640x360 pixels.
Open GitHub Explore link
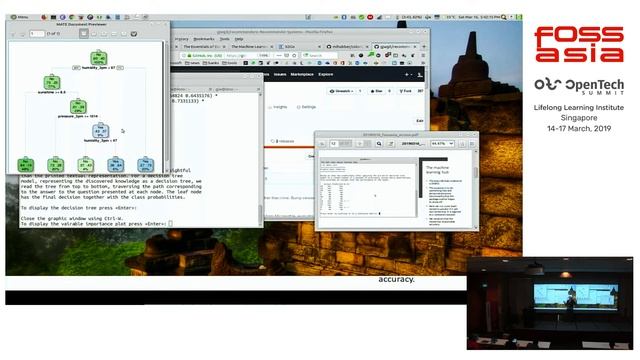325,74
